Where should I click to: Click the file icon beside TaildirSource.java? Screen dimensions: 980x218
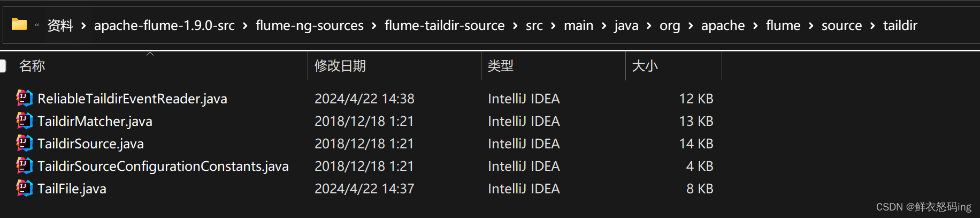24,144
